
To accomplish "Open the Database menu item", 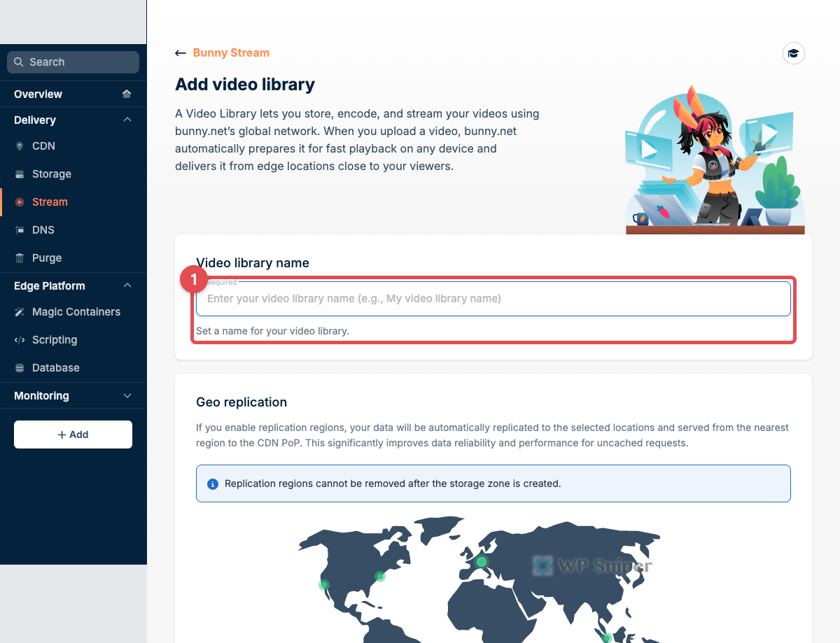I will [73, 368].
